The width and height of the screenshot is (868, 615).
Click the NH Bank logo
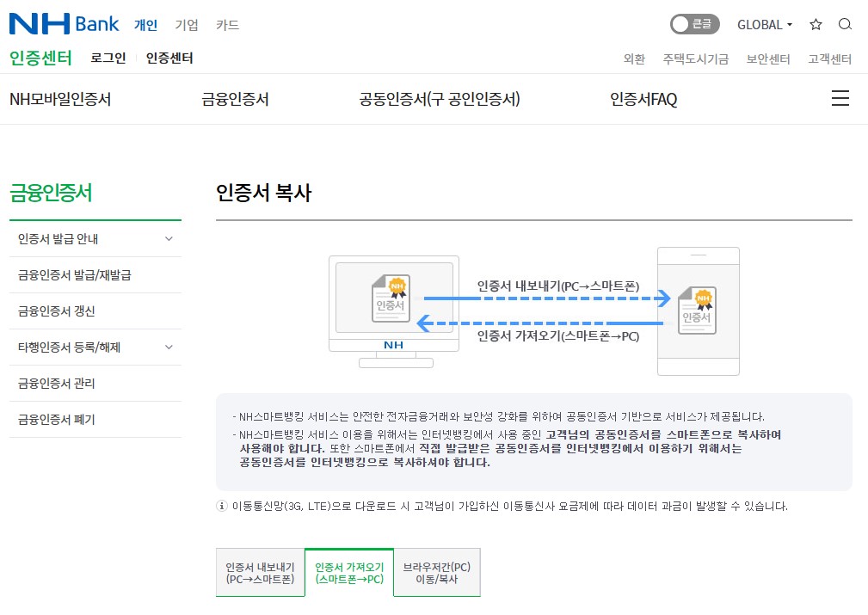coord(65,24)
